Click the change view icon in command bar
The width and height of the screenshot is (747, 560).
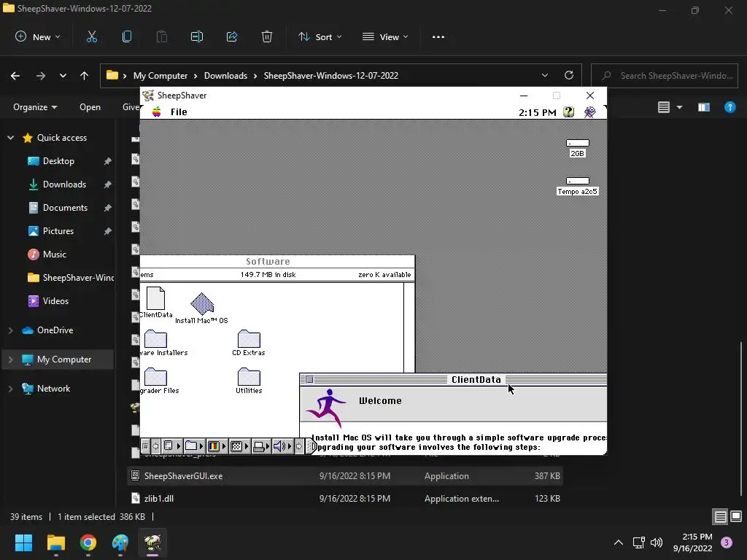(664, 107)
